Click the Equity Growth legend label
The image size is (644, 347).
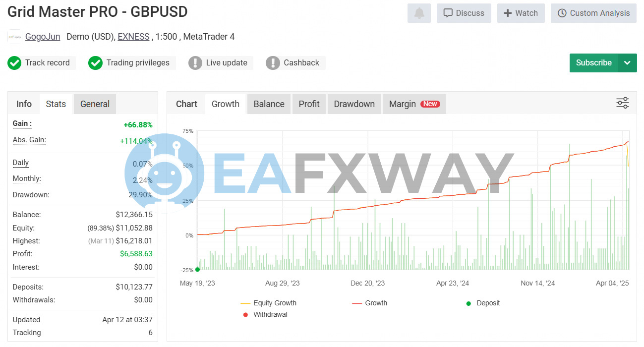(x=275, y=303)
